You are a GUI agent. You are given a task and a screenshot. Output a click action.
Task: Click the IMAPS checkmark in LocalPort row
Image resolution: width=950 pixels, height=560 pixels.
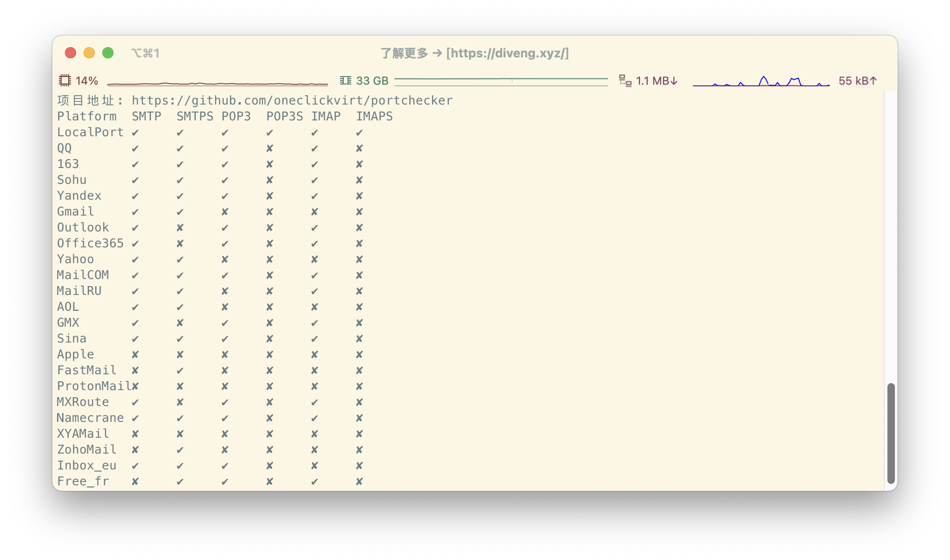click(x=360, y=133)
